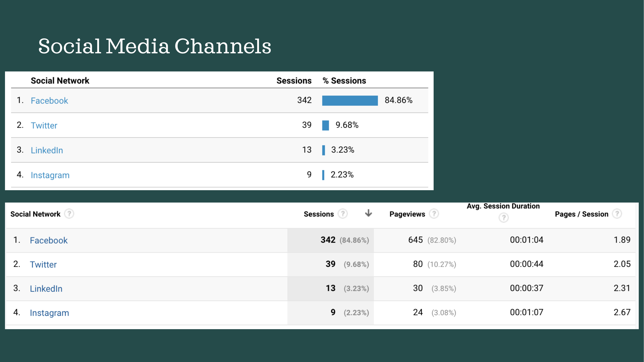The image size is (644, 362).
Task: Select (82.80%) pageviews percentage
Action: (442, 240)
